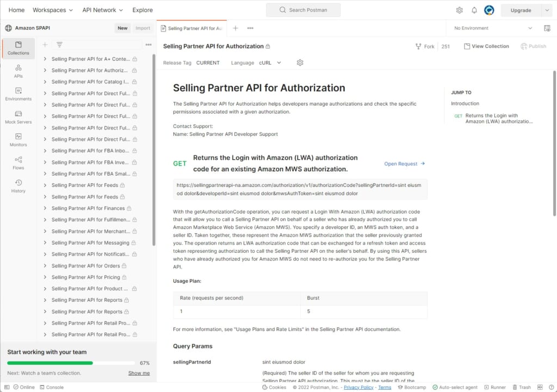The width and height of the screenshot is (557, 392).
Task: Open the APIs sidebar panel
Action: click(x=18, y=71)
